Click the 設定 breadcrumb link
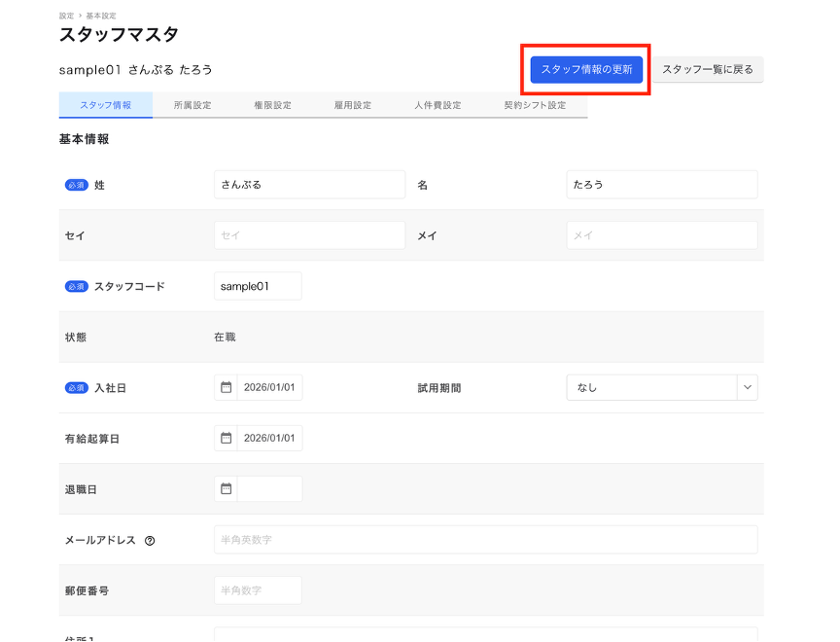The image size is (840, 642). click(66, 16)
